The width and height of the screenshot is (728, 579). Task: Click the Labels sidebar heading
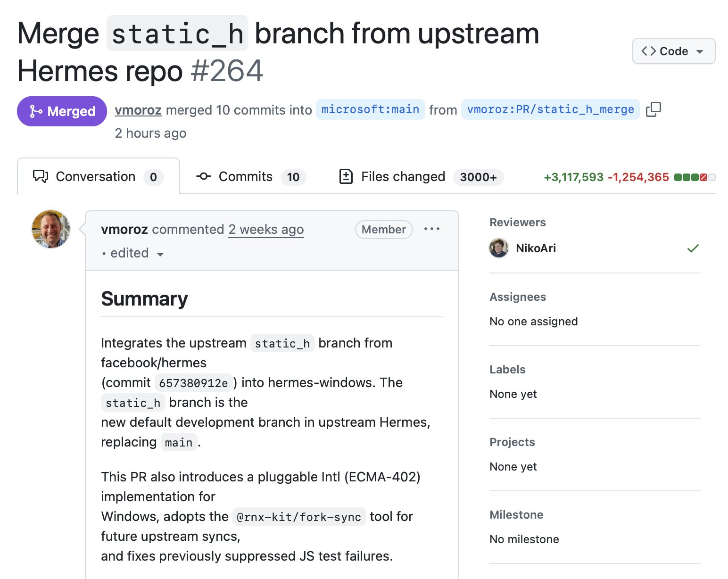coord(507,370)
